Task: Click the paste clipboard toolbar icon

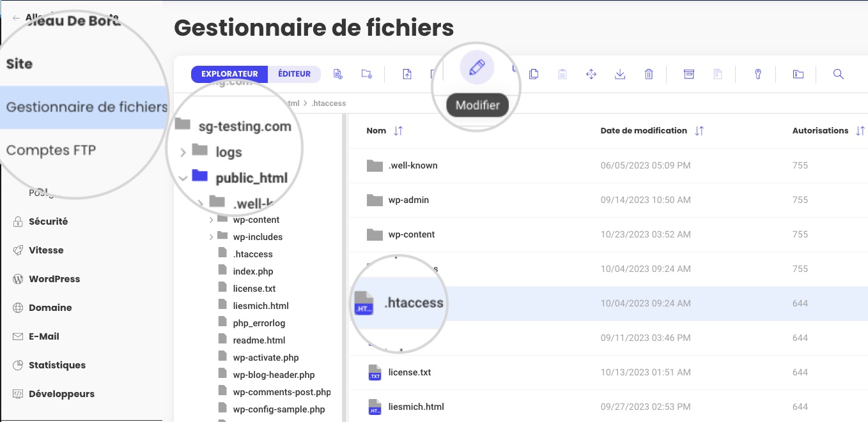Action: 562,74
